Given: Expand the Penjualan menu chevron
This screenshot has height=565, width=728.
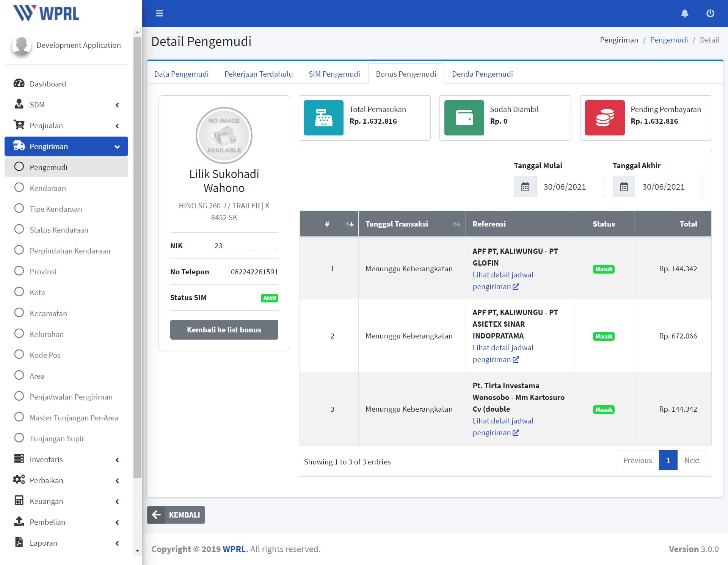Looking at the screenshot, I should pos(117,126).
